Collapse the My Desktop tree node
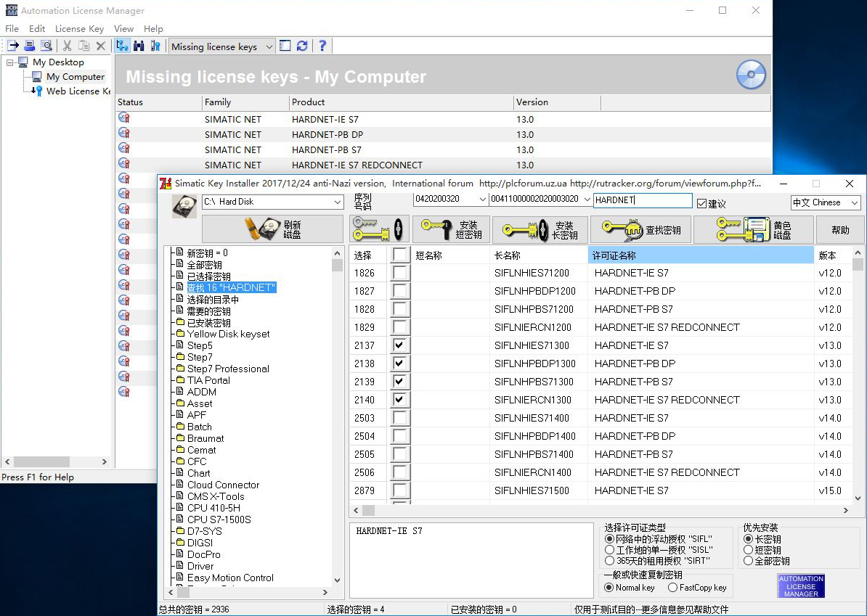Screen dimensions: 867x616 pos(10,62)
